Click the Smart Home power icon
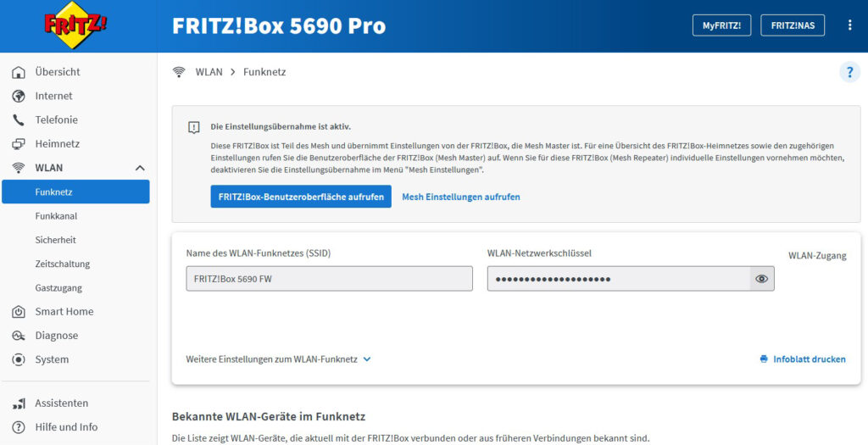 (x=19, y=312)
